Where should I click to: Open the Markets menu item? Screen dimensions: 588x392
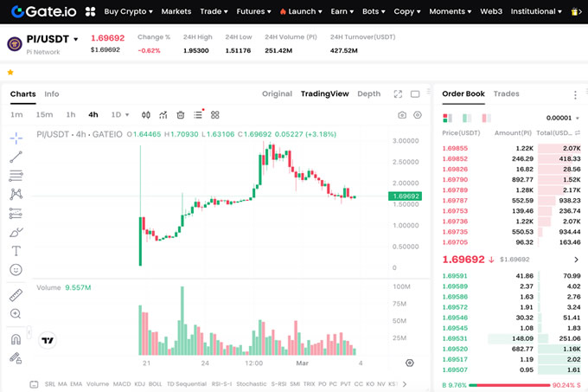coord(176,11)
